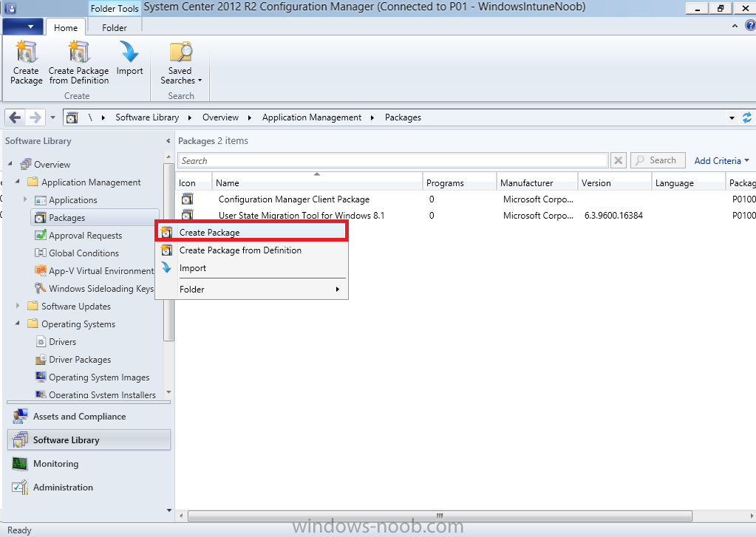Image resolution: width=756 pixels, height=537 pixels.
Task: Sort the list by Language column
Action: click(x=689, y=182)
